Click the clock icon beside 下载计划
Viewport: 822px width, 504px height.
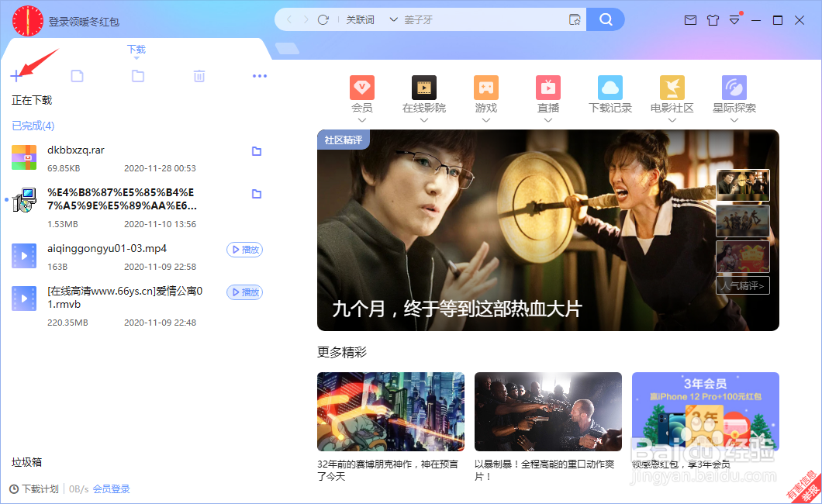coord(14,489)
